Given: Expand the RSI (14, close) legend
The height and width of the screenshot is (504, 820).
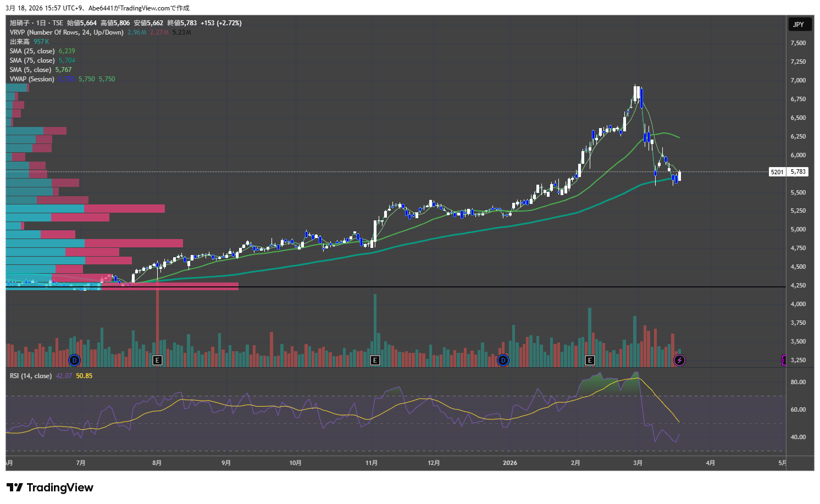Looking at the screenshot, I should 31,376.
